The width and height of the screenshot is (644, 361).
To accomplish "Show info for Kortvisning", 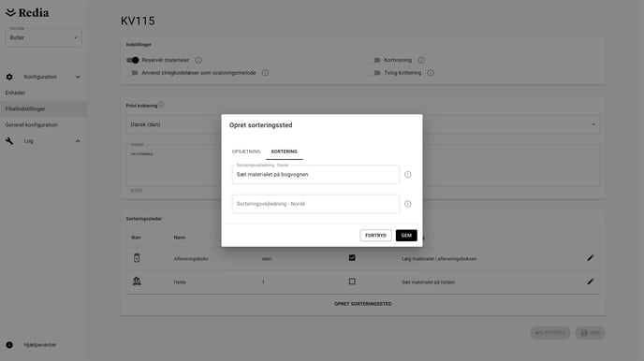I will pos(421,60).
